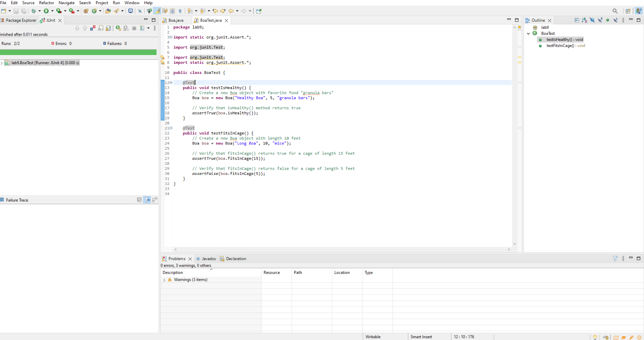
Task: Click editor horizontal scrollbar right arrow
Action: point(509,250)
